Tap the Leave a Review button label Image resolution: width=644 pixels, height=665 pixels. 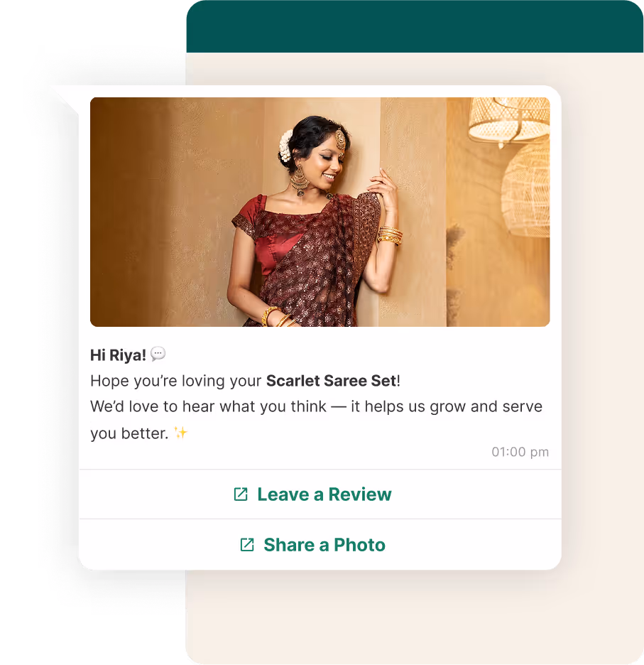324,494
